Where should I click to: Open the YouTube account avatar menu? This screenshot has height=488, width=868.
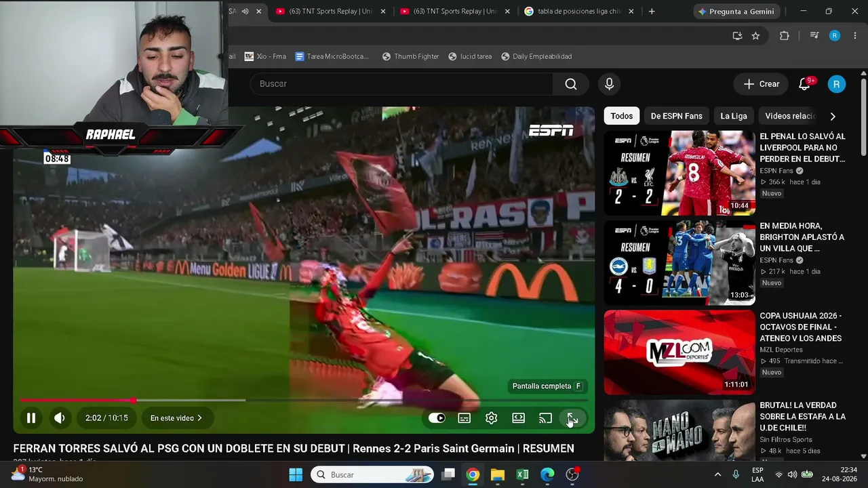(836, 84)
